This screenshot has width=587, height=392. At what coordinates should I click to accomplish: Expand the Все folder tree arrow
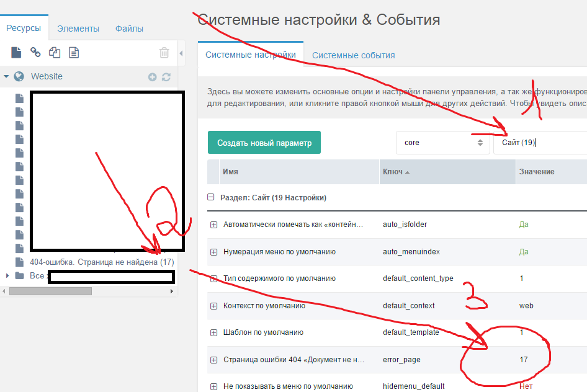click(x=7, y=275)
